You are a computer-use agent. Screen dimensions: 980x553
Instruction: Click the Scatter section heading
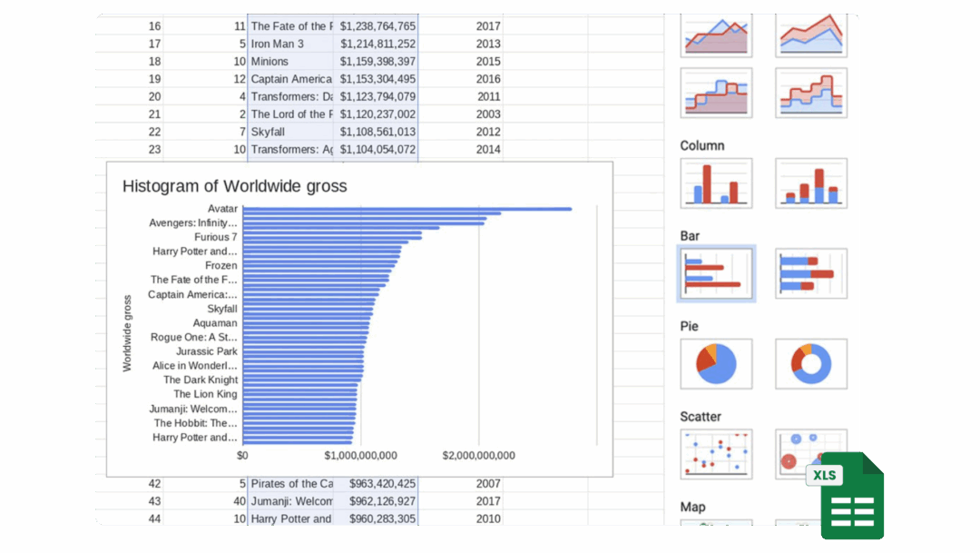coord(701,417)
